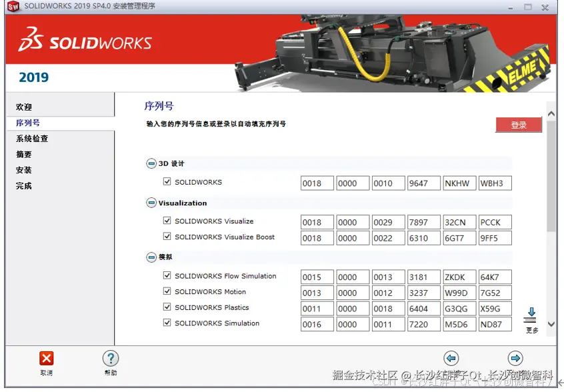The height and width of the screenshot is (392, 564).
Task: Select 摘要 in the left sidebar
Action: click(24, 154)
